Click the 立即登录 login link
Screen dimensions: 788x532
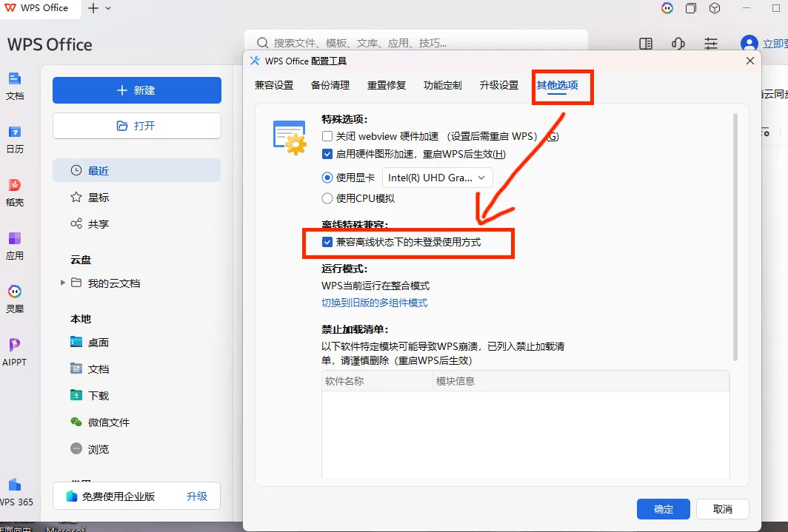[x=775, y=44]
